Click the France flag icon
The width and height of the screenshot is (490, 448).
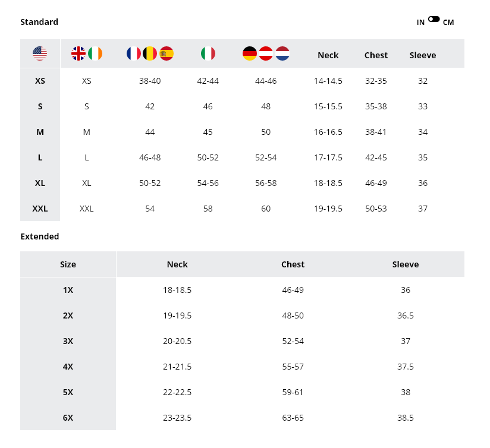(134, 53)
